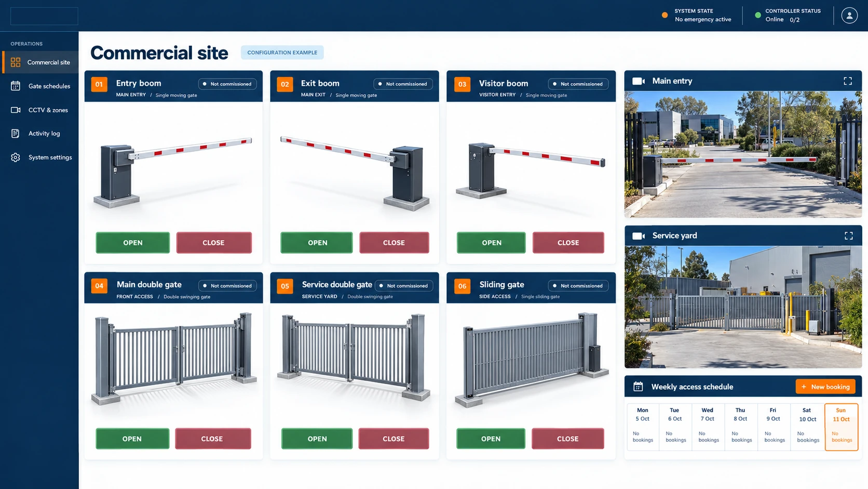Click the Main entry camera feed
This screenshot has height=489, width=868.
(x=743, y=154)
